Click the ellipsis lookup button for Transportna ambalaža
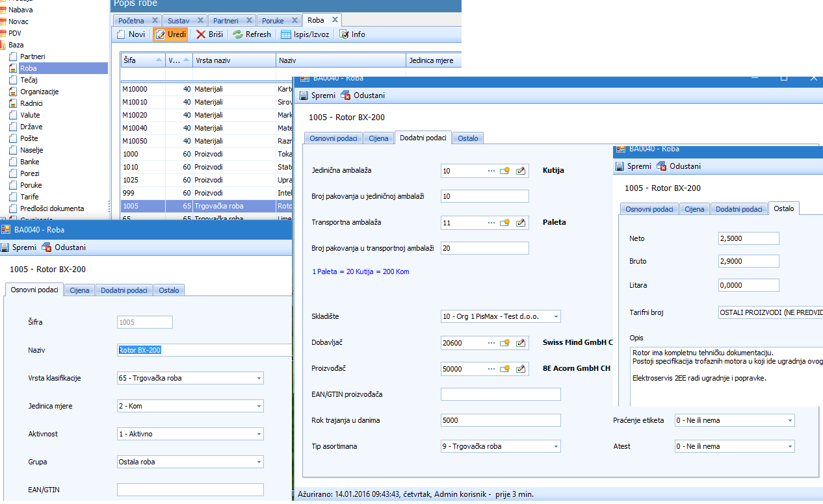 tap(491, 222)
